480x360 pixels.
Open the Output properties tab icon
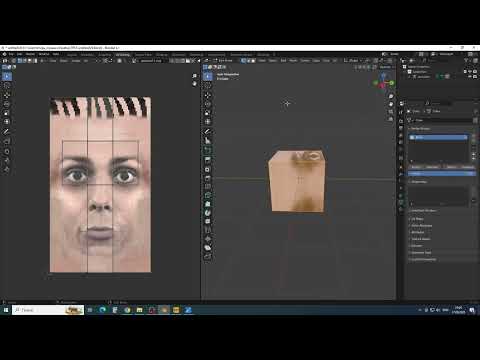click(401, 128)
